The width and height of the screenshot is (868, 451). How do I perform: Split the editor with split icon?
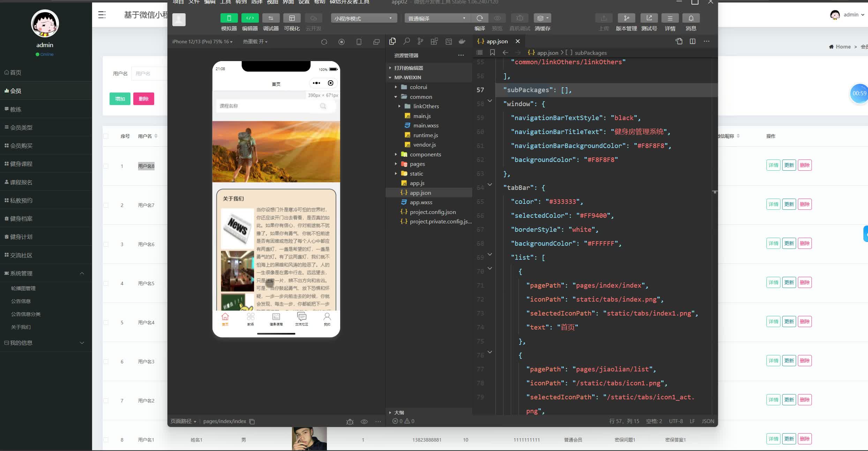tap(693, 42)
